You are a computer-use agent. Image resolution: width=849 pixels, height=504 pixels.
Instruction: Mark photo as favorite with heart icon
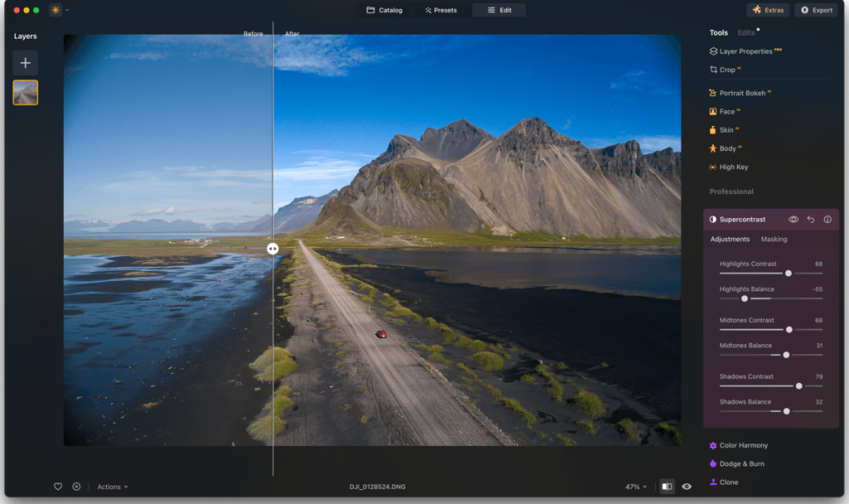pyautogui.click(x=58, y=486)
